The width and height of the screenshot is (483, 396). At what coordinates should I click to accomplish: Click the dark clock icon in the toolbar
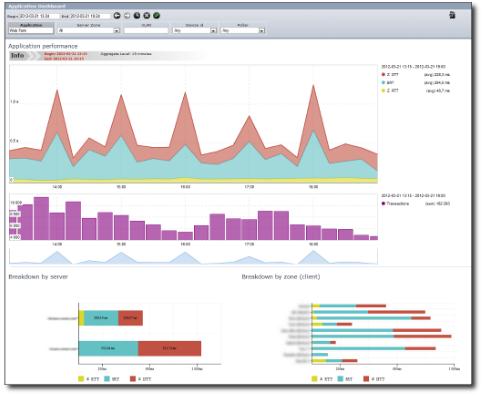pos(137,16)
